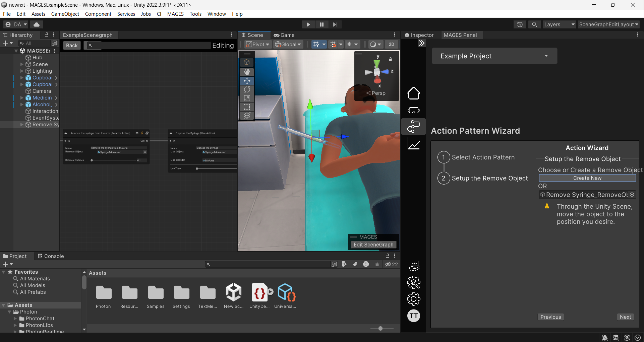Toggle grid snapping magnet button
The image size is (644, 342).
333,44
